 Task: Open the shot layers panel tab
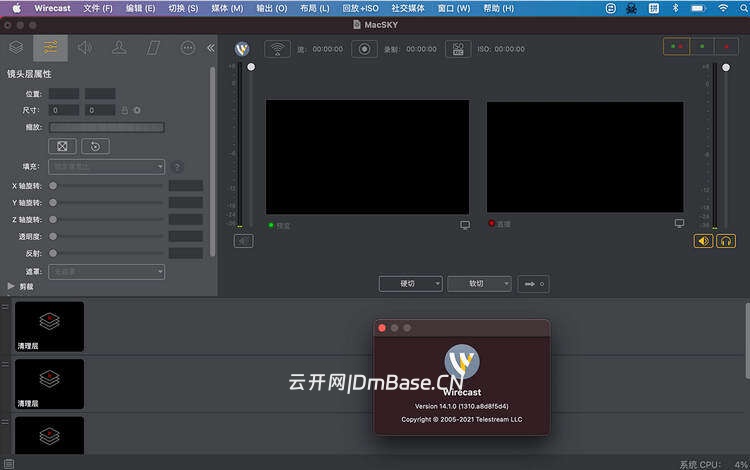[x=16, y=47]
